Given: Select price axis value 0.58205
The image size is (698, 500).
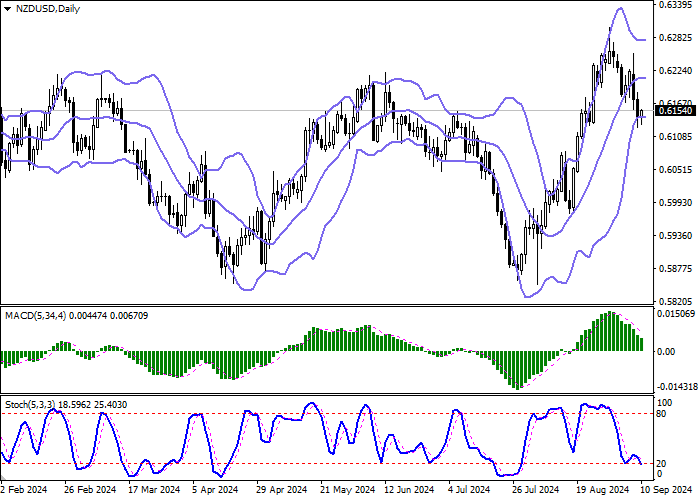Looking at the screenshot, I should 676,301.
